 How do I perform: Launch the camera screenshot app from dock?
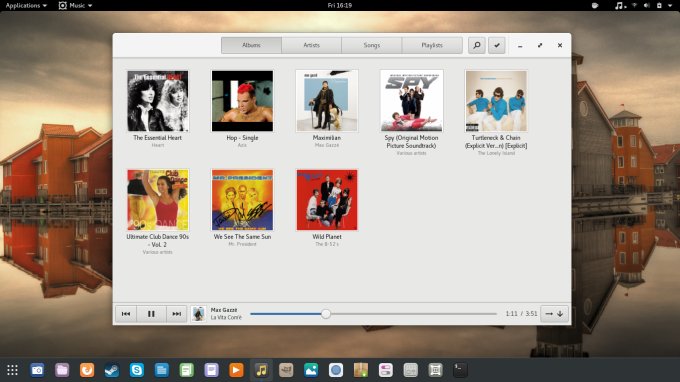(37, 370)
